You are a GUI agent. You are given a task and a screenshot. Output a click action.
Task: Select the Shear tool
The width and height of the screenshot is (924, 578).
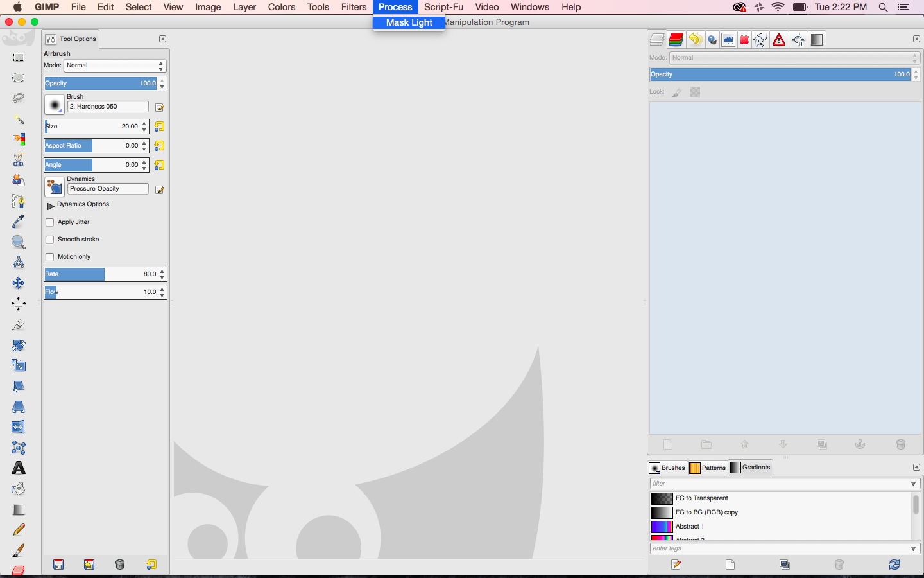pos(19,386)
